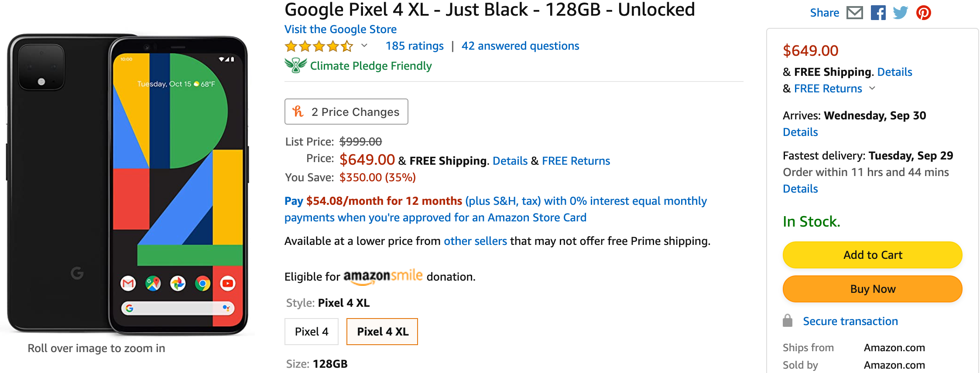Image resolution: width=980 pixels, height=373 pixels.
Task: Share the listing on Facebook
Action: click(878, 13)
